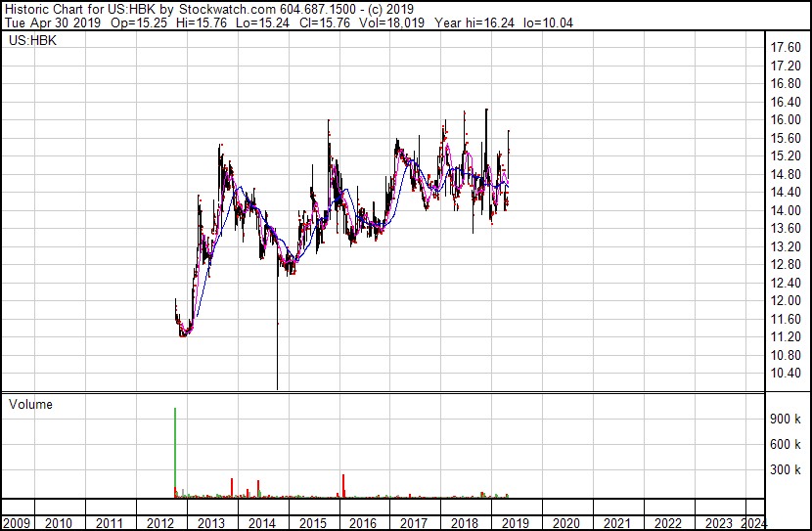Click the 10.80 price axis label
The height and width of the screenshot is (531, 812).
pyautogui.click(x=786, y=356)
